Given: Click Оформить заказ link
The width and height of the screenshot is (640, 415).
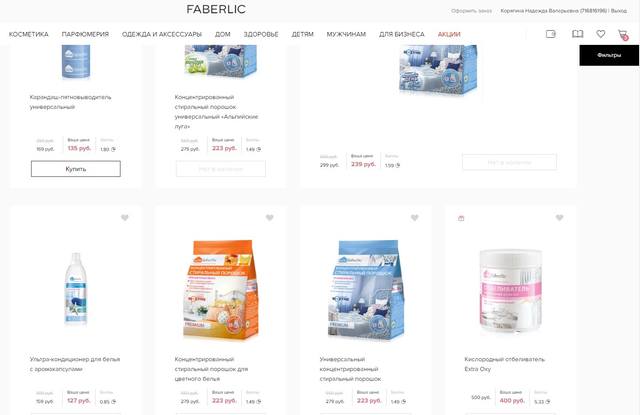Looking at the screenshot, I should point(471,11).
